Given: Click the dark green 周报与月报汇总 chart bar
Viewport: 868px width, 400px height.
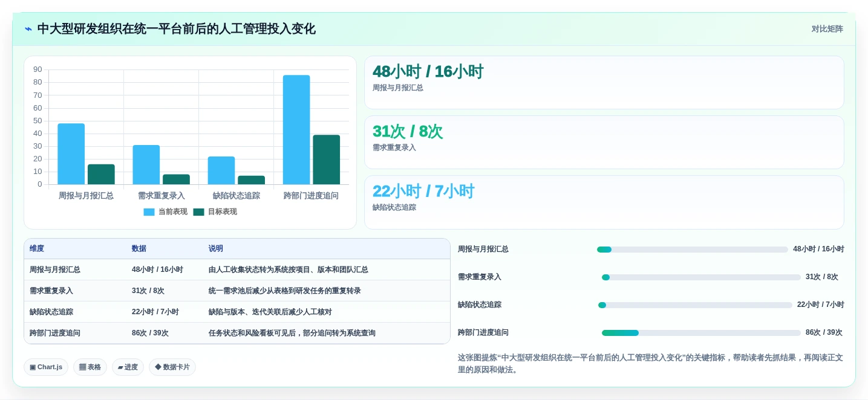Looking at the screenshot, I should [101, 174].
